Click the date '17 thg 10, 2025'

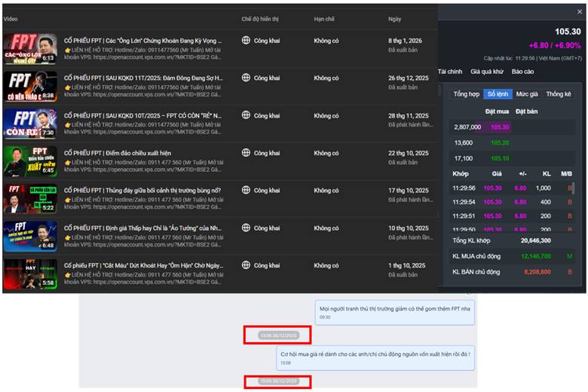coord(409,191)
